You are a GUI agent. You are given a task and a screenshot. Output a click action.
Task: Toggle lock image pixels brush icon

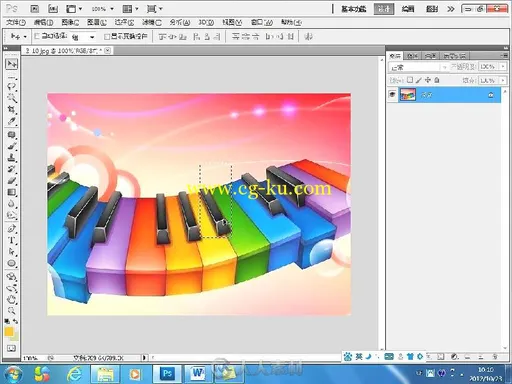coord(419,80)
